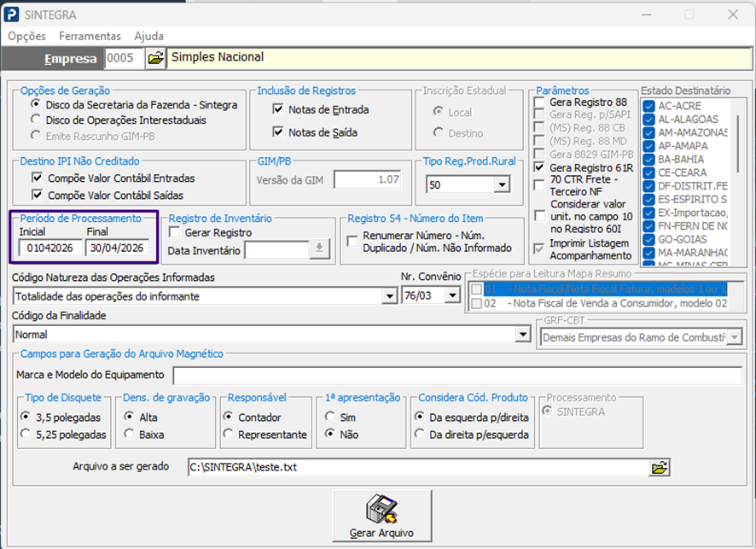Uncheck AL-ALAGOAS state checkbox

(649, 120)
